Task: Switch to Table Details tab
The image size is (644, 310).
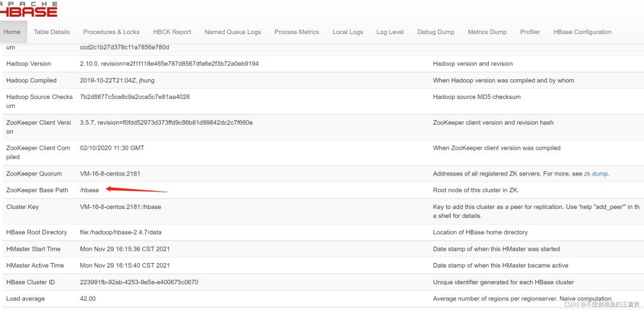Action: click(x=52, y=32)
